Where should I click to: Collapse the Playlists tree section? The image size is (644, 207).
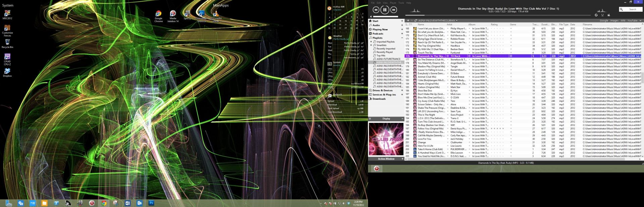click(x=402, y=38)
